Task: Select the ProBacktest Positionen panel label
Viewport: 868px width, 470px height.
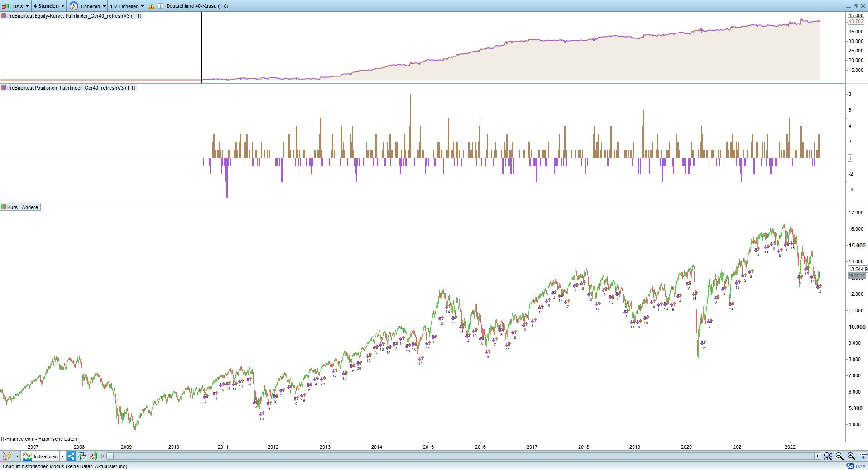Action: pos(68,88)
